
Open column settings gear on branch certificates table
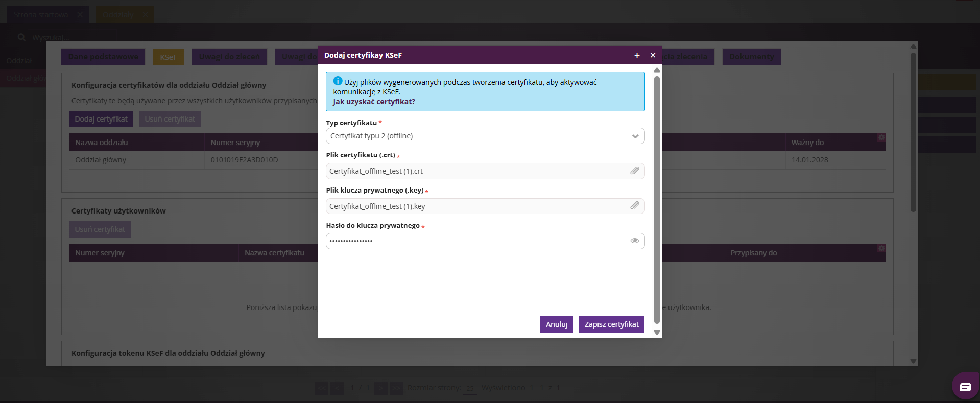click(881, 138)
